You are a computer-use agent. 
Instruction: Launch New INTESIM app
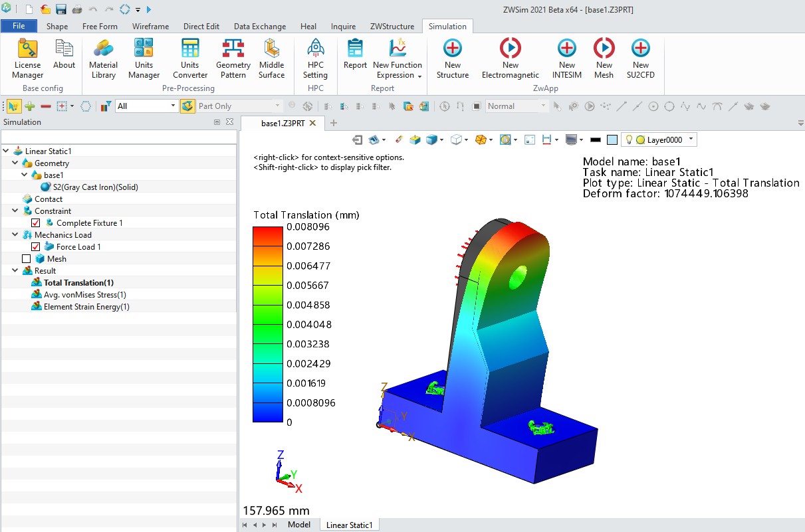pos(567,59)
